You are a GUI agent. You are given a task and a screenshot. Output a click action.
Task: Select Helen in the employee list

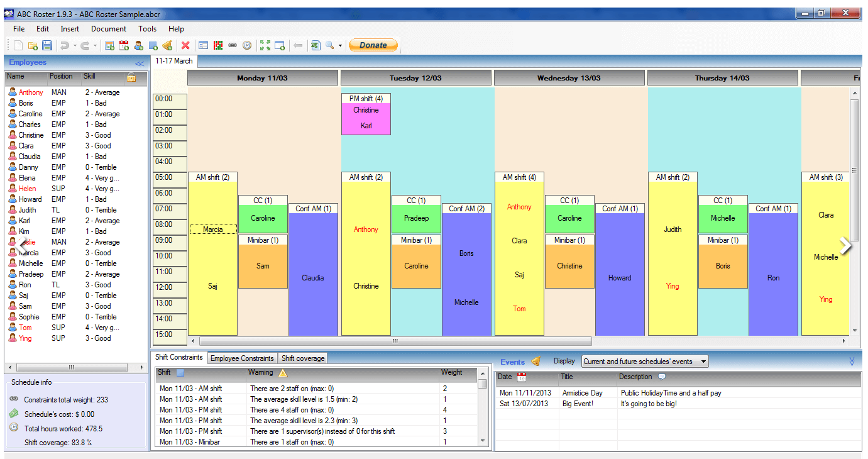(28, 188)
